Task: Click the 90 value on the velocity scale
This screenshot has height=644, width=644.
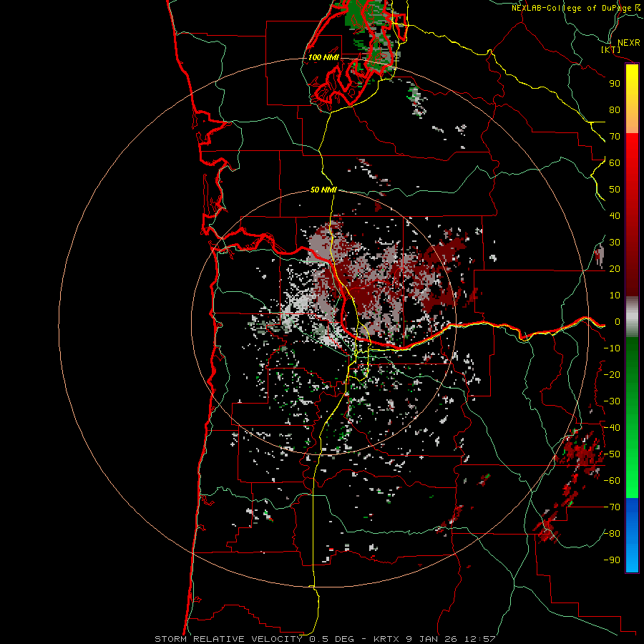Action: click(615, 84)
